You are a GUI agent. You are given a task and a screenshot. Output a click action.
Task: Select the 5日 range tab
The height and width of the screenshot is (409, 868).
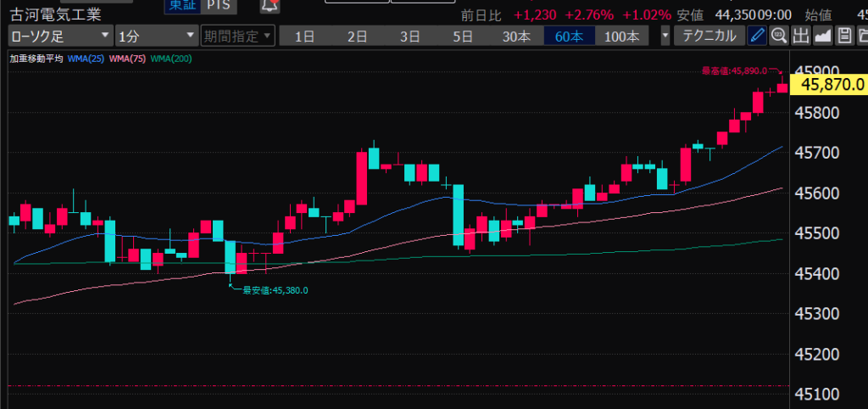463,36
